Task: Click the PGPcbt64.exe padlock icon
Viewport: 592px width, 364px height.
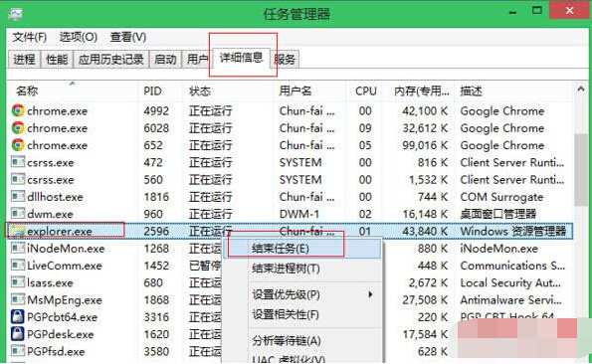Action: pyautogui.click(x=18, y=316)
